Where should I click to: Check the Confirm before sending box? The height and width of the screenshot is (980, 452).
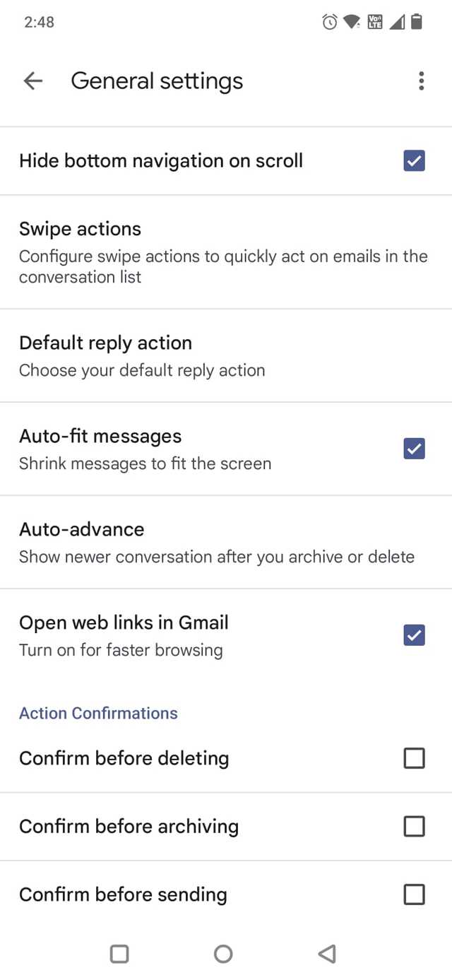(x=414, y=895)
